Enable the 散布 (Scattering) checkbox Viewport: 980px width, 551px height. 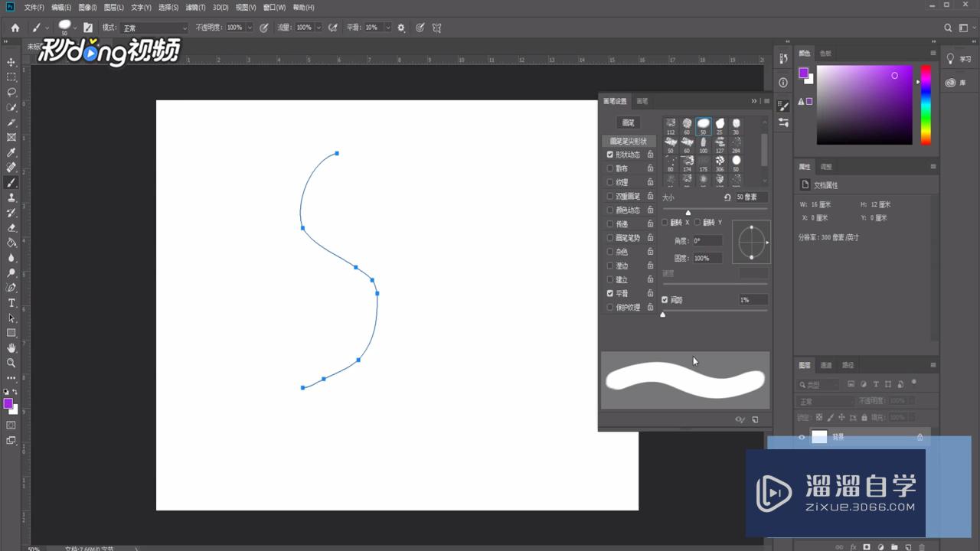pyautogui.click(x=610, y=168)
